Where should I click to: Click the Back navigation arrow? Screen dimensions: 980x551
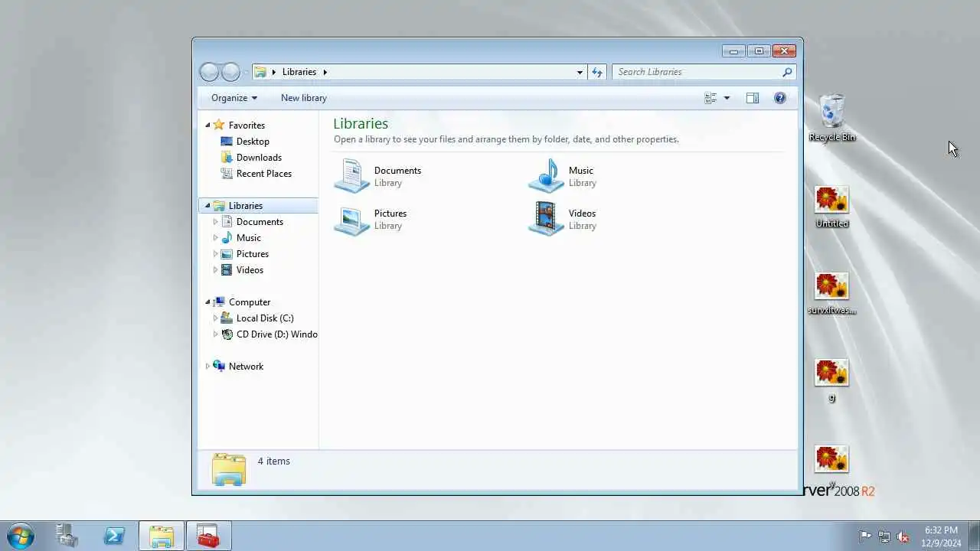[209, 72]
